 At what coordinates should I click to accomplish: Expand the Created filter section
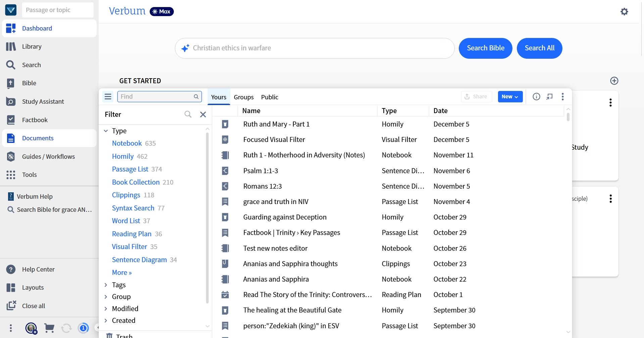(x=106, y=321)
